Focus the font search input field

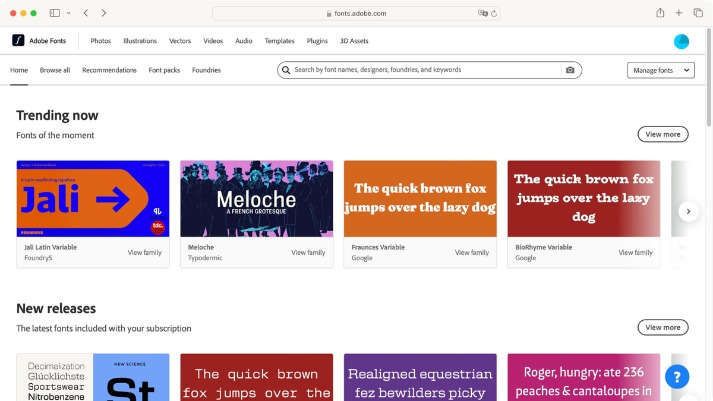click(427, 70)
